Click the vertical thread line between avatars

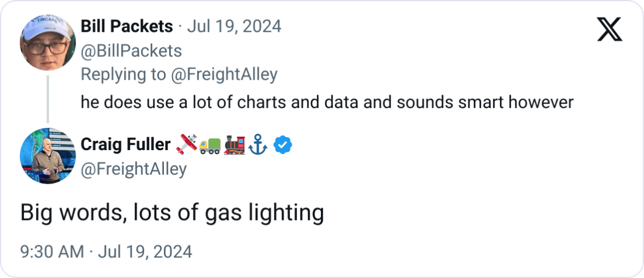[48, 99]
